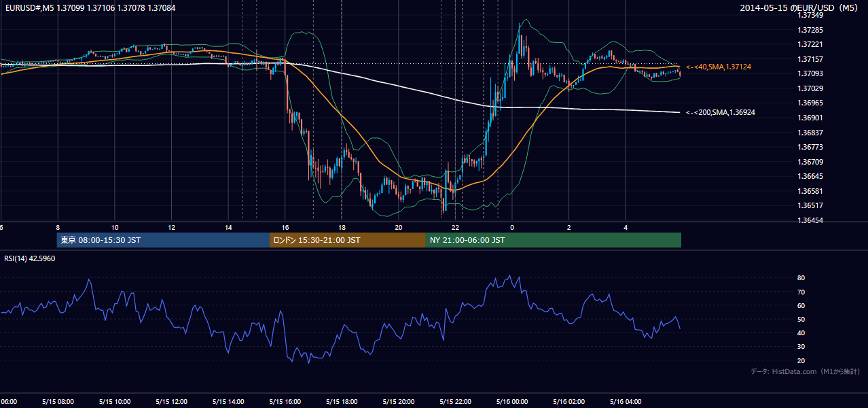Image resolution: width=868 pixels, height=408 pixels.
Task: Click hour label 10 under the price chart
Action: [115, 227]
